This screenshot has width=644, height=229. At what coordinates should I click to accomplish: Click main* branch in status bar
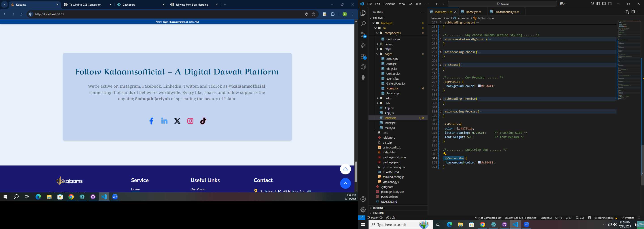[x=373, y=218]
